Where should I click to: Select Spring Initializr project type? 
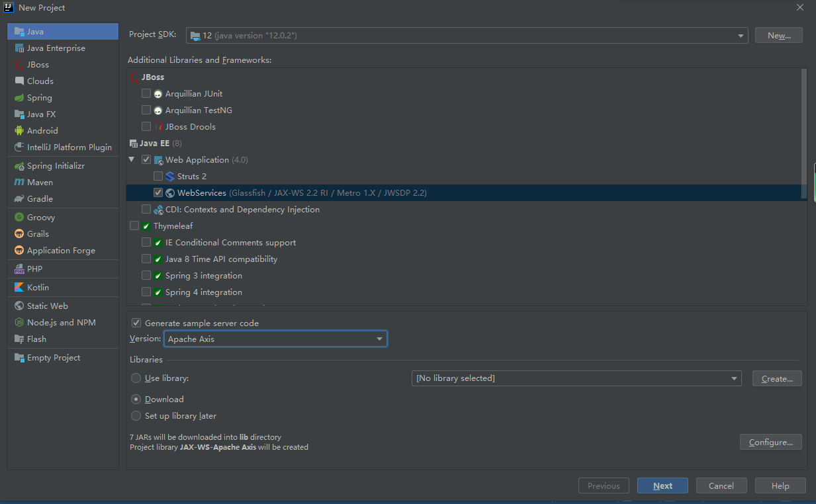point(63,165)
